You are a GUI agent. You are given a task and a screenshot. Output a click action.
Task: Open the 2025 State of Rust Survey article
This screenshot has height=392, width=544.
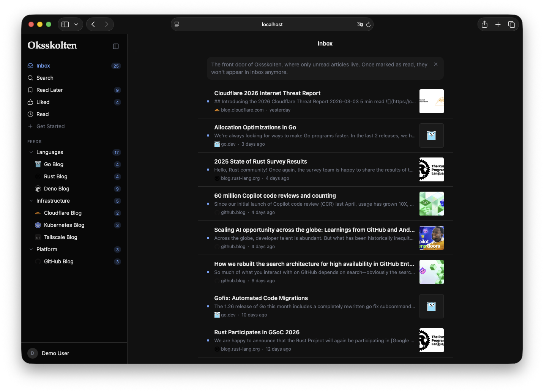point(260,161)
